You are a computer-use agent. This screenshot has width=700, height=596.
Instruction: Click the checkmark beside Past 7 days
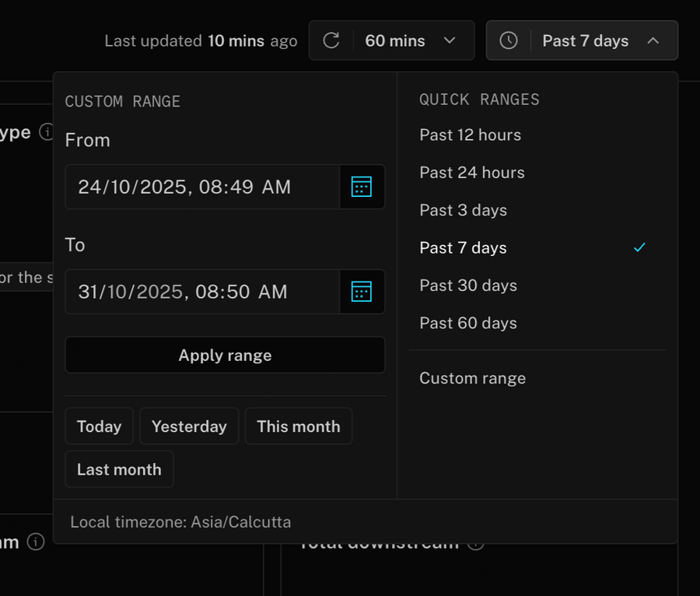click(639, 247)
